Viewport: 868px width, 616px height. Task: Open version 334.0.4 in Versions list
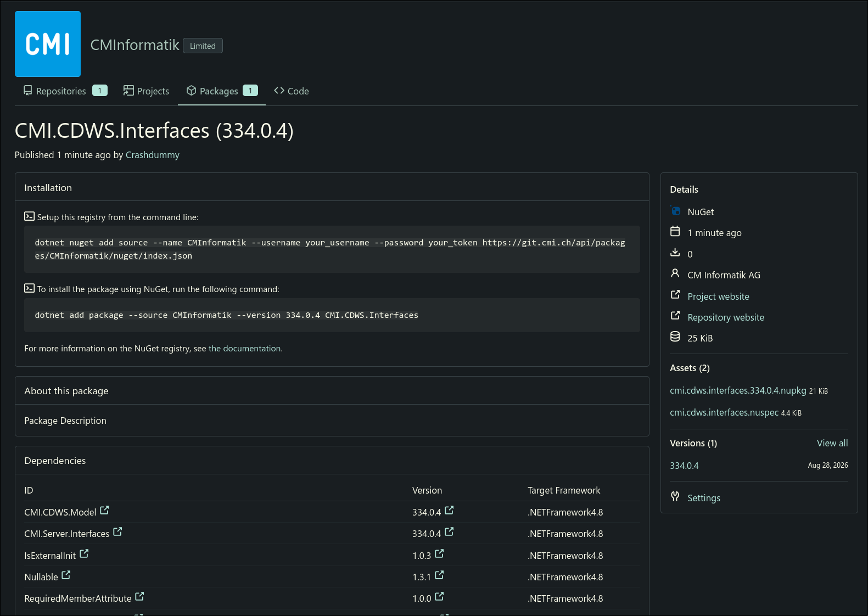pos(684,466)
